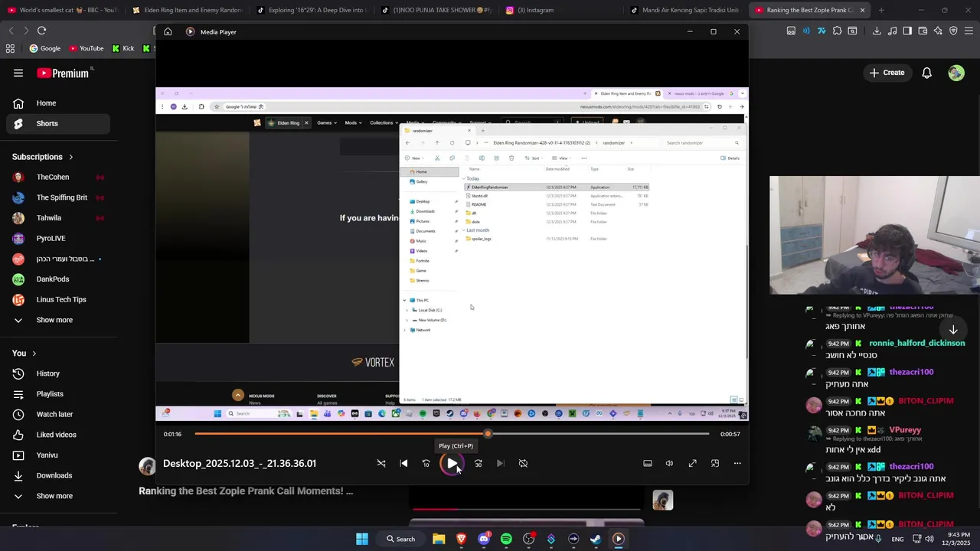
Task: Open the browser media control music icon
Action: 892,31
